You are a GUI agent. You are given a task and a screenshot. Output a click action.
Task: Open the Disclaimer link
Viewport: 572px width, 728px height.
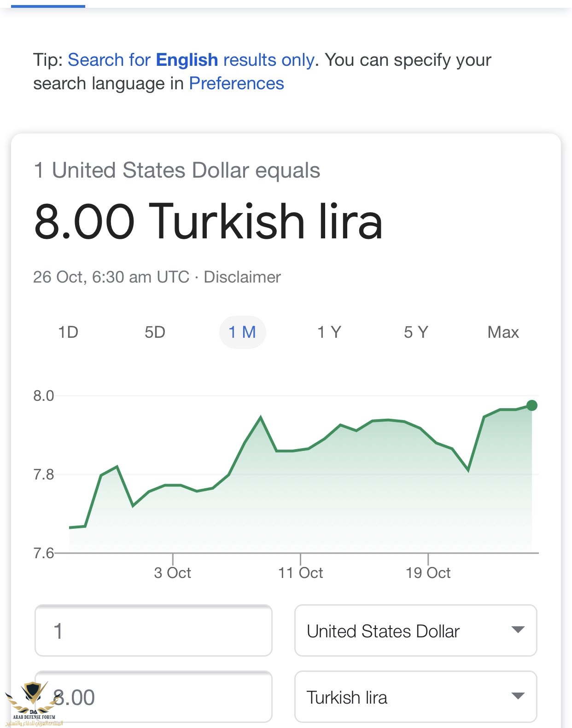242,277
